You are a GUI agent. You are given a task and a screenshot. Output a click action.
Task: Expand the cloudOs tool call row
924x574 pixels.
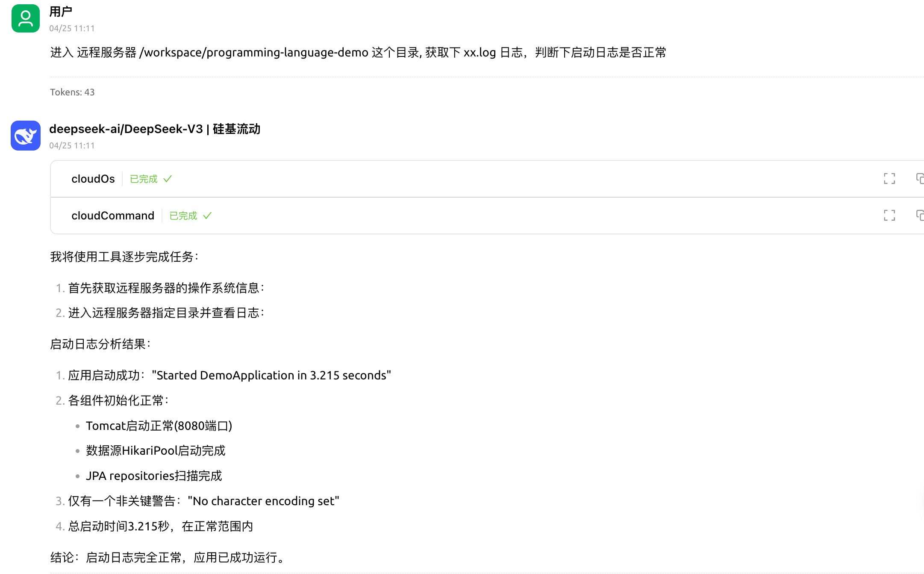[93, 179]
